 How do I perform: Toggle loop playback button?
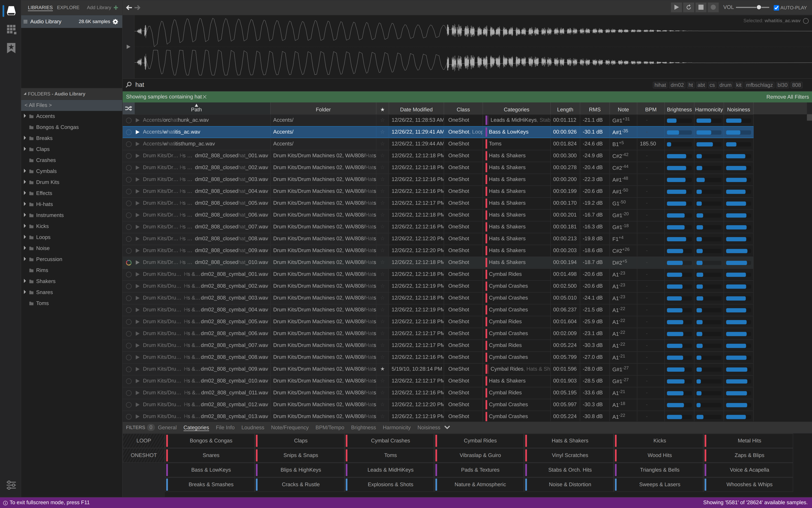689,7
